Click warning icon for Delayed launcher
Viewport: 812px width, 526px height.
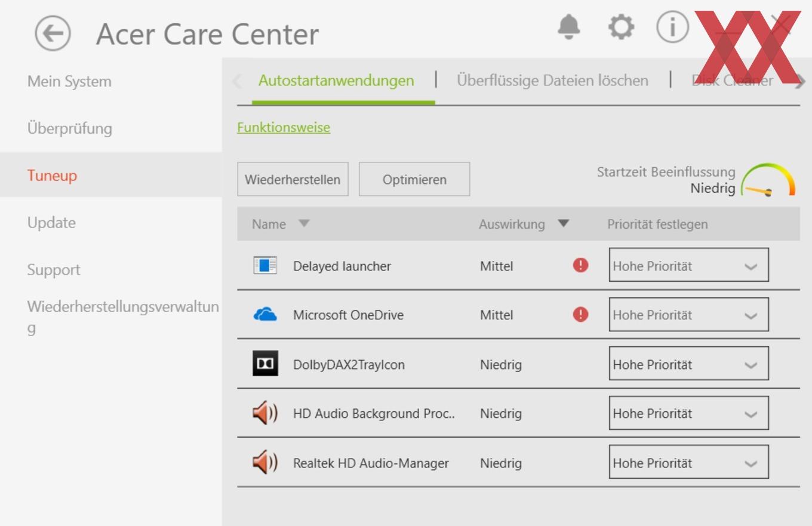pyautogui.click(x=580, y=265)
